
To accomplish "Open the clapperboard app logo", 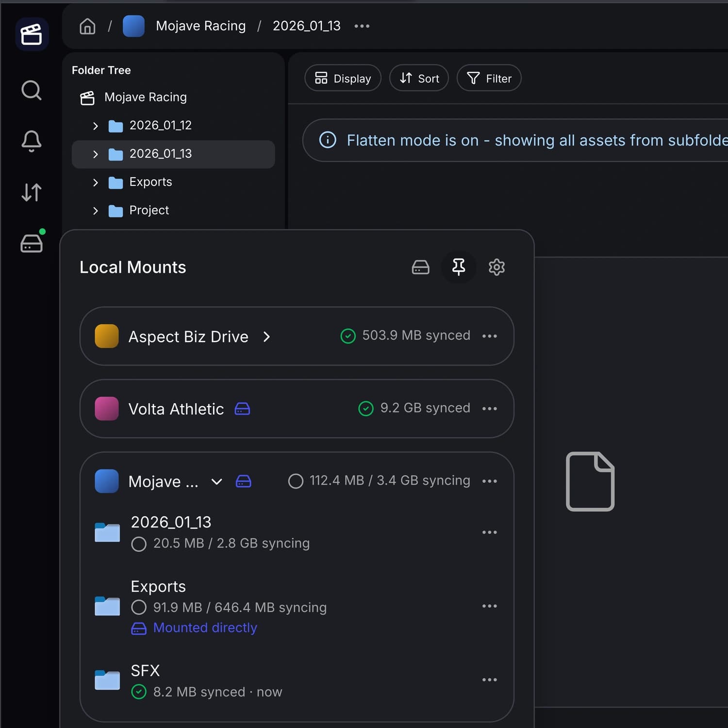I will 32,34.
